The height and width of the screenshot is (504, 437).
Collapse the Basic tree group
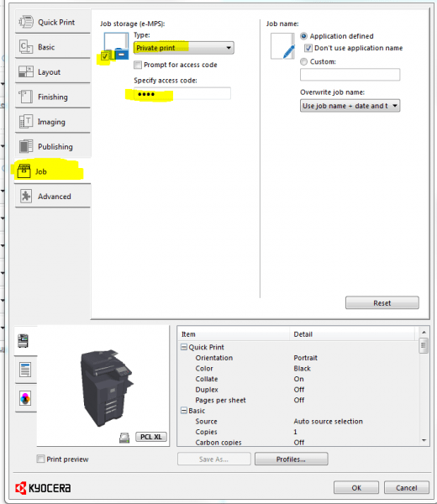[184, 411]
